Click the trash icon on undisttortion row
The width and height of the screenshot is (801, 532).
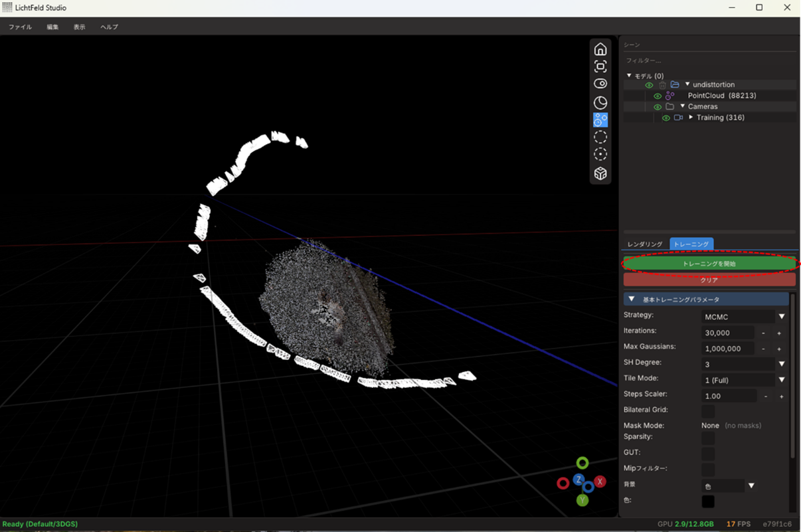click(662, 85)
